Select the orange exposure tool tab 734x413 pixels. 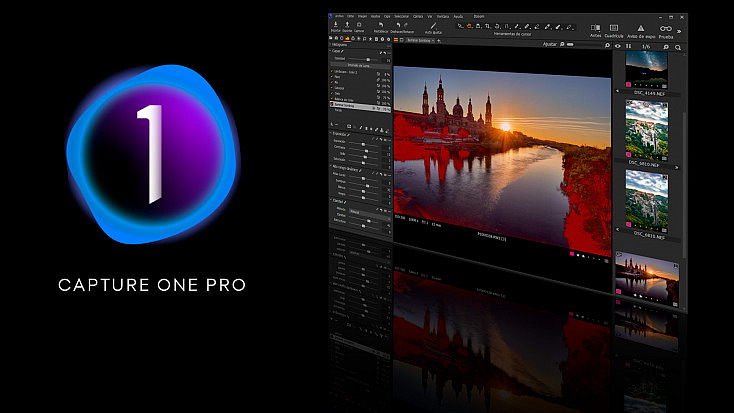[347, 38]
